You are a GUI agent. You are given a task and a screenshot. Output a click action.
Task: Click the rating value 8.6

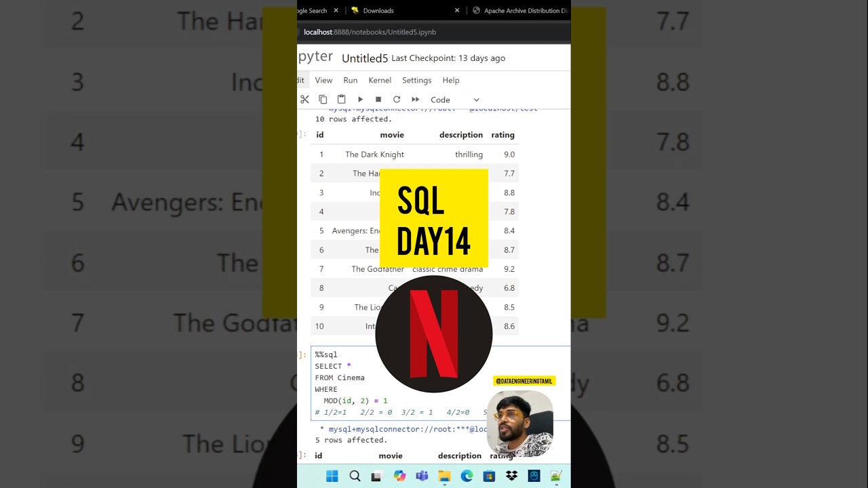point(509,326)
